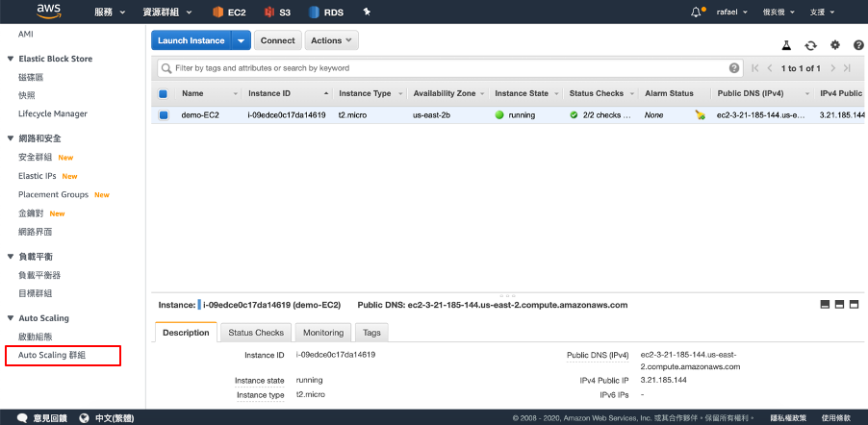Toggle the select-all instances checkbox
This screenshot has height=425, width=868.
(x=164, y=93)
